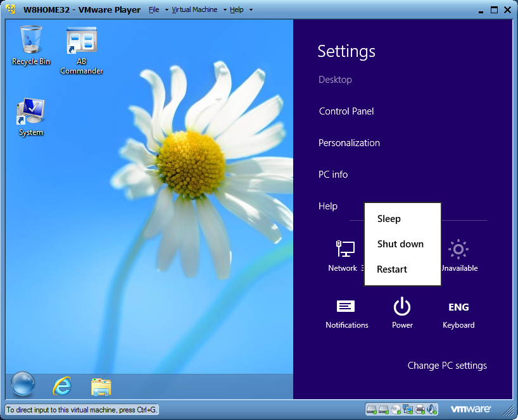This screenshot has width=518, height=420.
Task: Click the network adapter status icon
Action: (x=408, y=409)
